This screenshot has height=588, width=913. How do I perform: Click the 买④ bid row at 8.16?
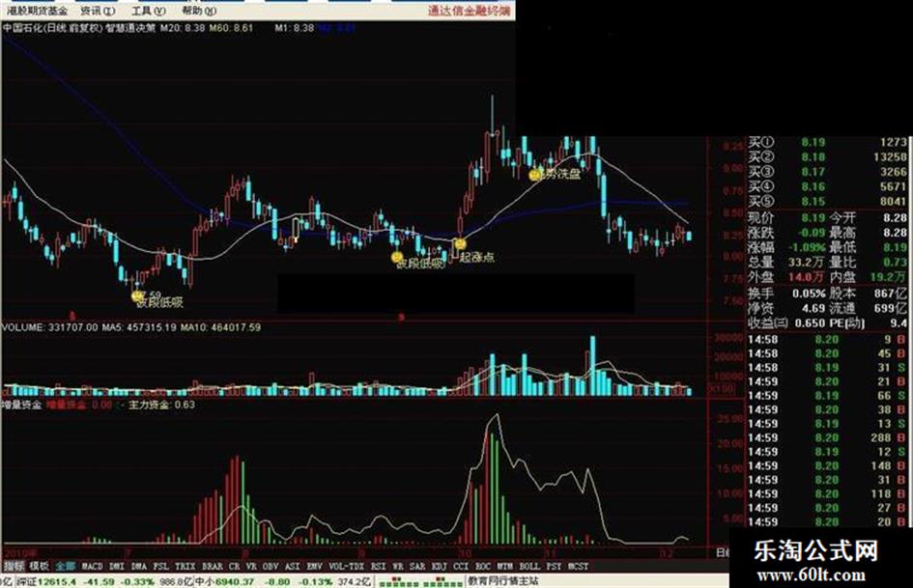coord(827,187)
